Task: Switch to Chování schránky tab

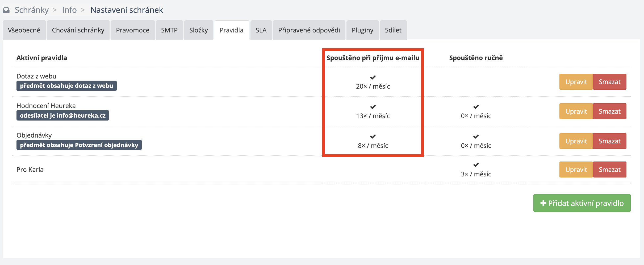Action: 78,30
